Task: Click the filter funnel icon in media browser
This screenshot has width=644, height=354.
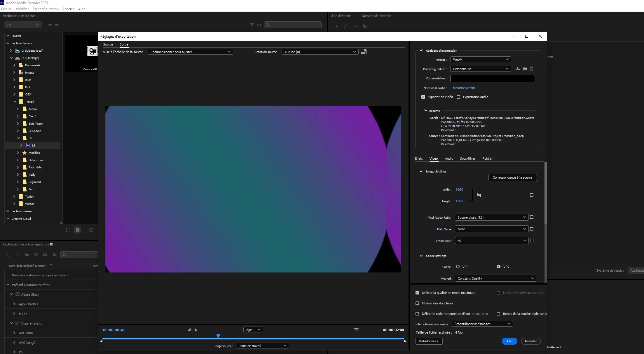Action: pyautogui.click(x=252, y=25)
